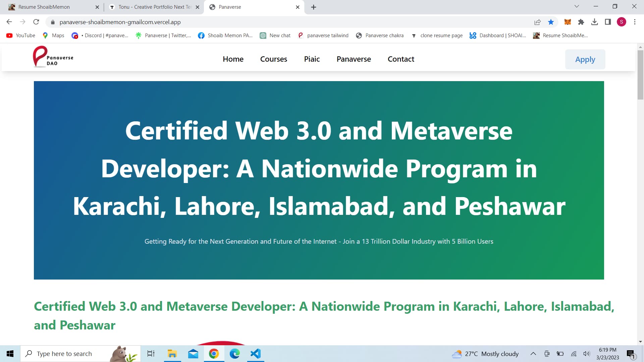
Task: Click the Panaverse DAO logo
Action: [x=53, y=57]
